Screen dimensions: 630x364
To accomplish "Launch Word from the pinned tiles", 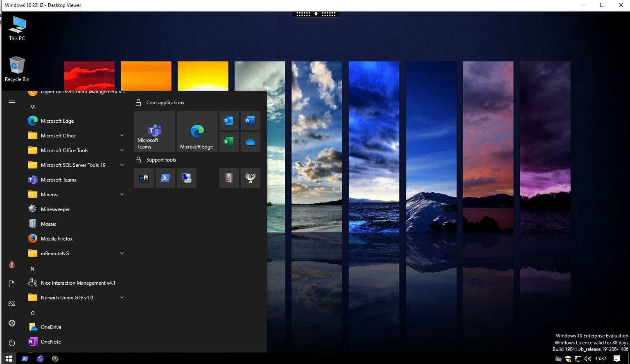I will (250, 121).
